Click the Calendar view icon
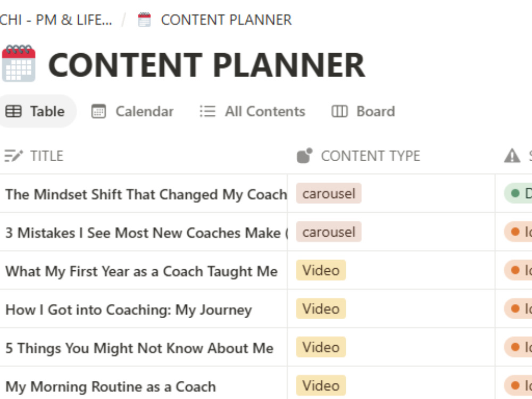Image resolution: width=532 pixels, height=399 pixels. [x=99, y=111]
